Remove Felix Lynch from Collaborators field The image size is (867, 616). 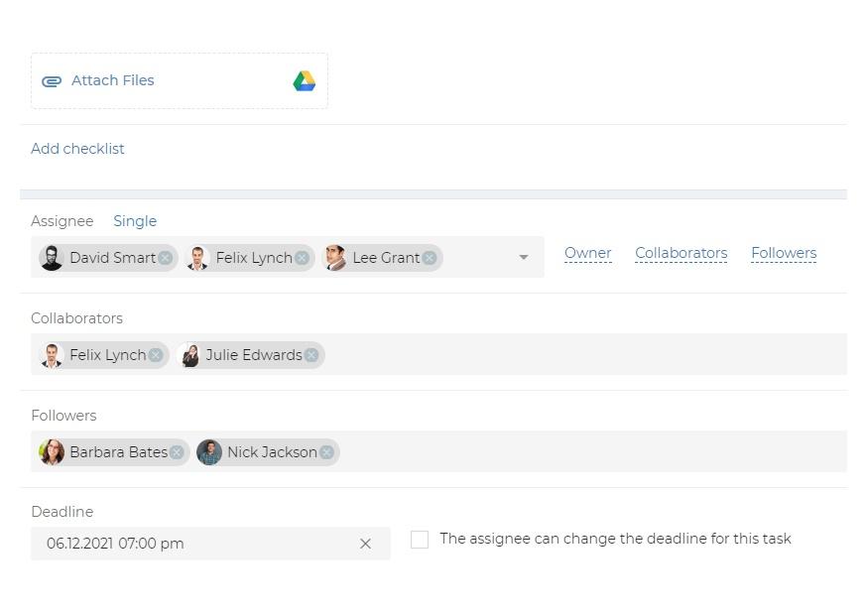pos(156,355)
